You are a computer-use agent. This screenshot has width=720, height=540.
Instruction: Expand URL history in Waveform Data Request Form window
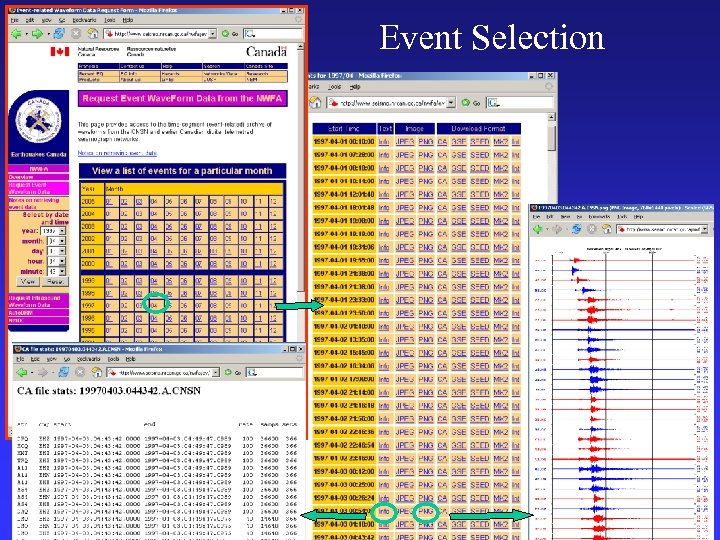[213, 34]
